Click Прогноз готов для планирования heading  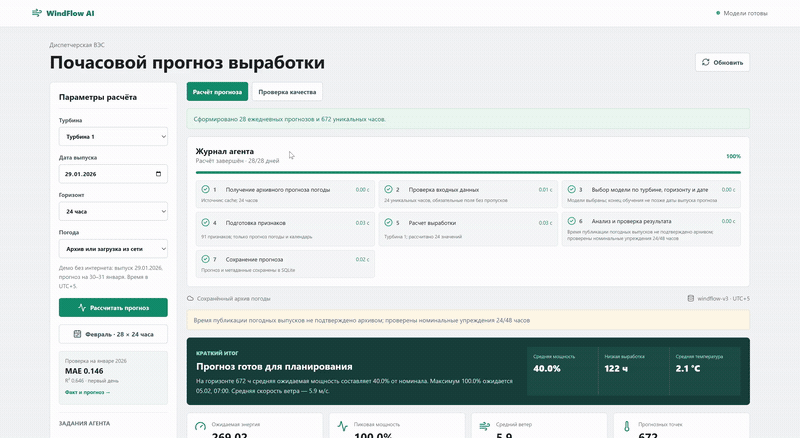pos(274,367)
